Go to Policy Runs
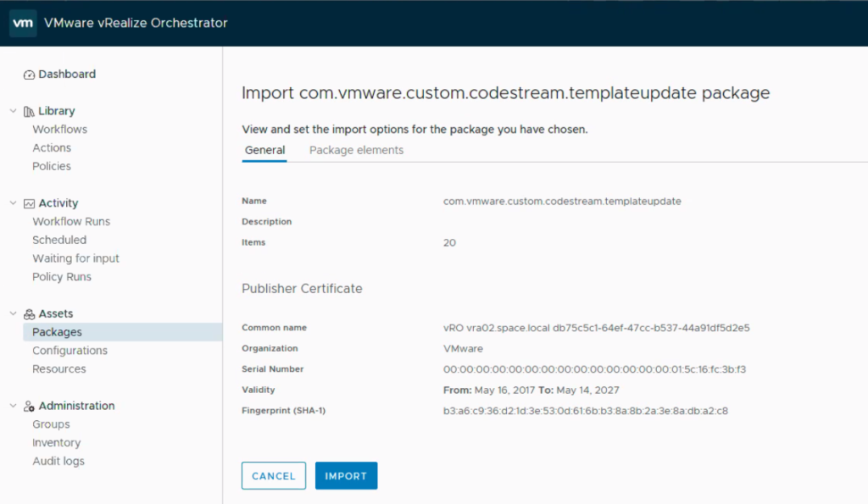Viewport: 868px width, 504px height. [61, 277]
